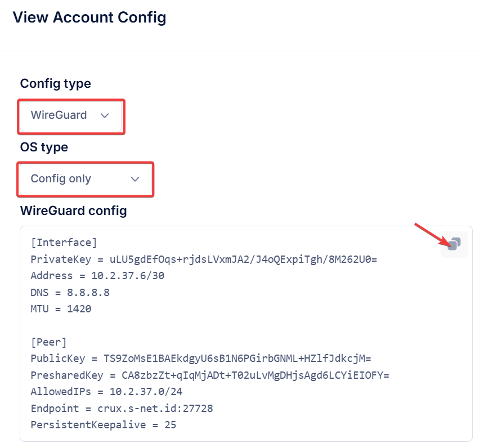Open the Config type WireGuard dropdown
This screenshot has width=480, height=448.
pos(71,116)
